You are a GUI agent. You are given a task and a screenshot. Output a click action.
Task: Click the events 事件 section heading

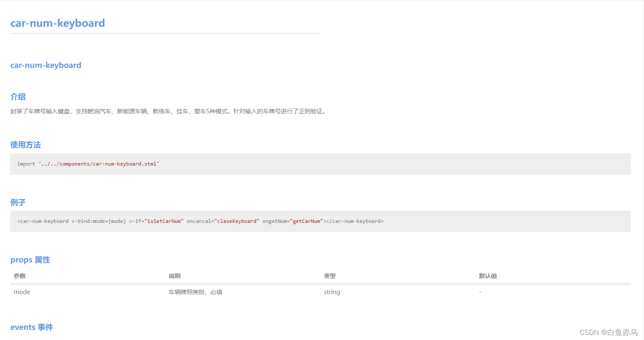tap(32, 327)
